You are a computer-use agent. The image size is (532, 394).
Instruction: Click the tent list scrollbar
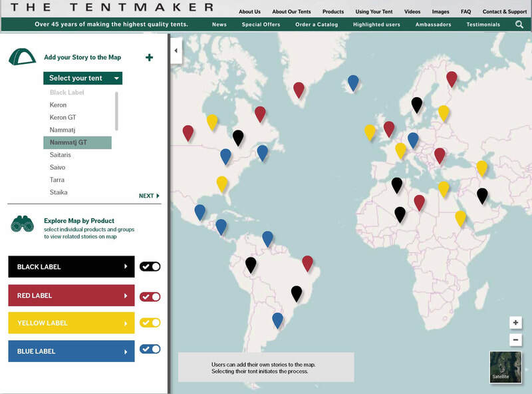point(116,111)
